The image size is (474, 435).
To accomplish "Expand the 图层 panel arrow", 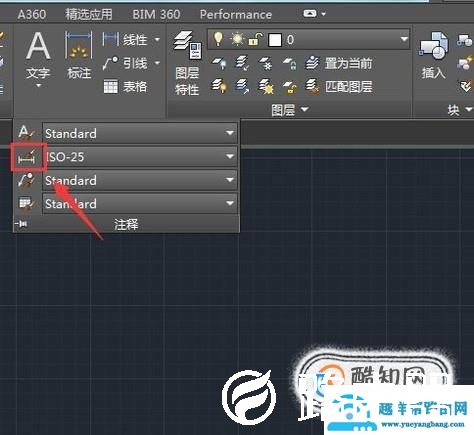I will 305,109.
